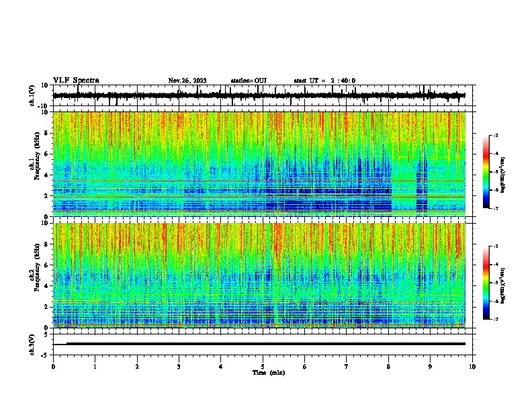The image size is (532, 411).
Task: Select the date text "Nov.26, 2023"
Action: 187,81
